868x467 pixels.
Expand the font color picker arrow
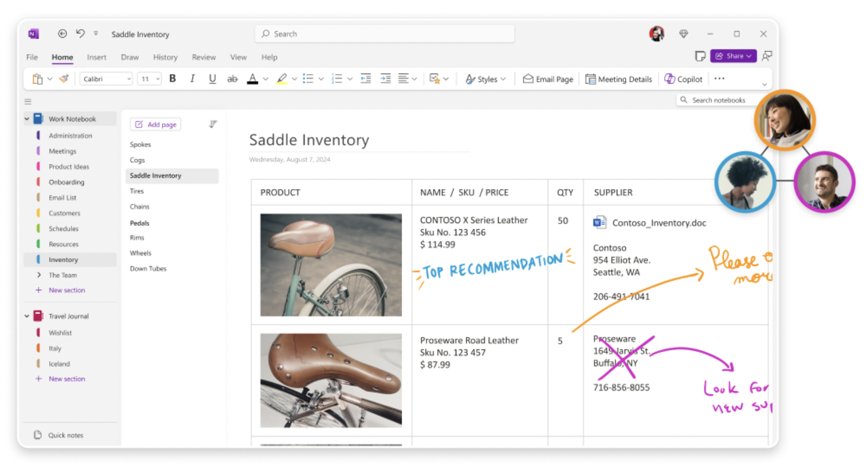point(265,79)
